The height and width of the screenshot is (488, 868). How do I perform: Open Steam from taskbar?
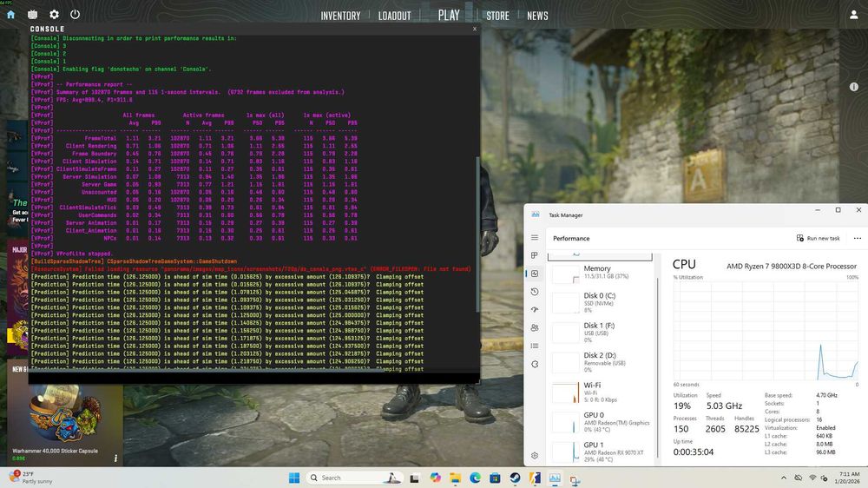click(515, 478)
